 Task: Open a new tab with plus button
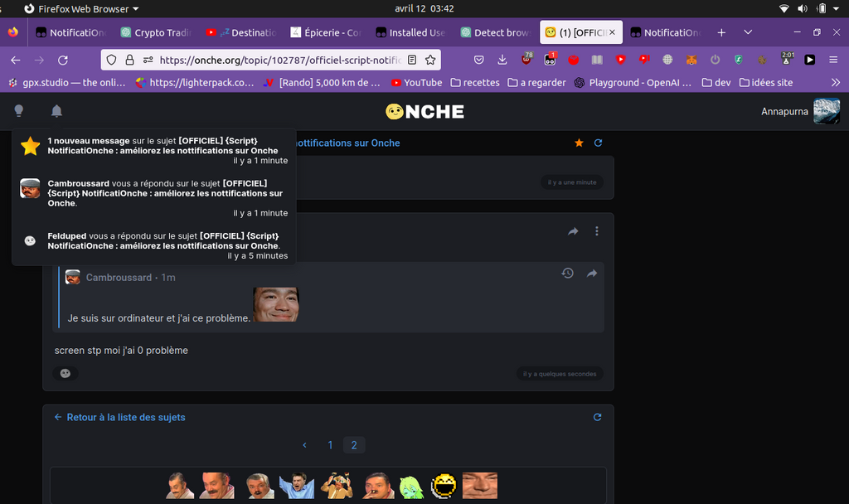tap(721, 32)
